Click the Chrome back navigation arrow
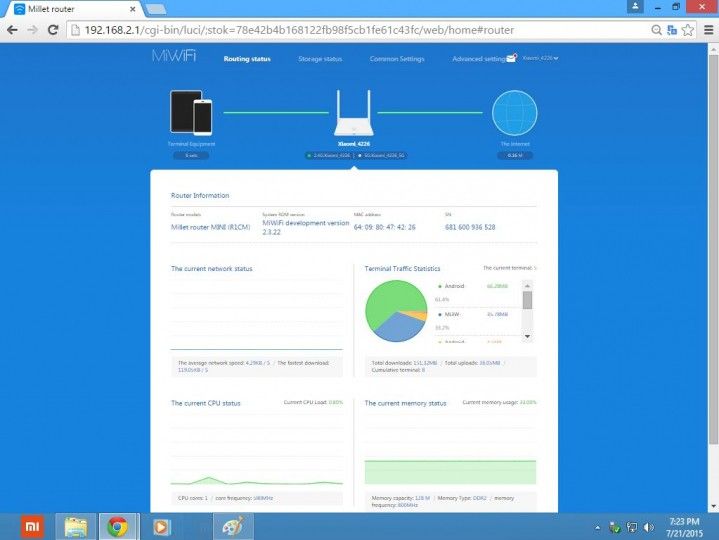This screenshot has height=540, width=719. (12, 30)
